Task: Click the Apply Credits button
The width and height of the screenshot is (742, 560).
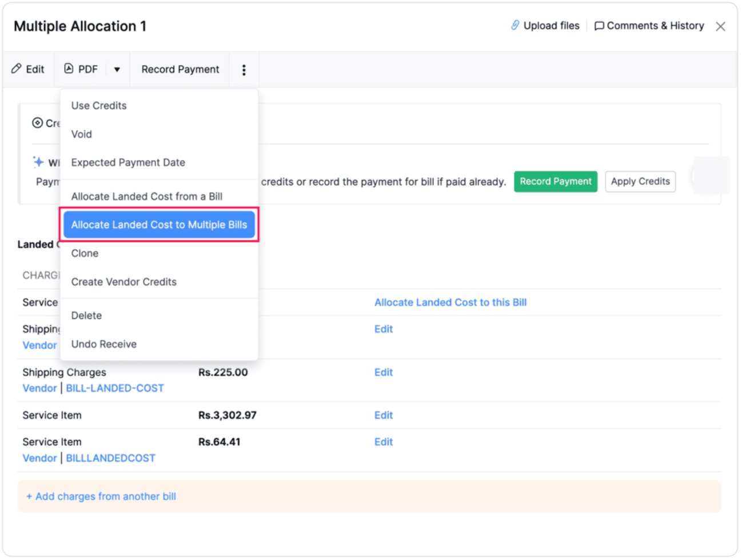Action: coord(640,181)
